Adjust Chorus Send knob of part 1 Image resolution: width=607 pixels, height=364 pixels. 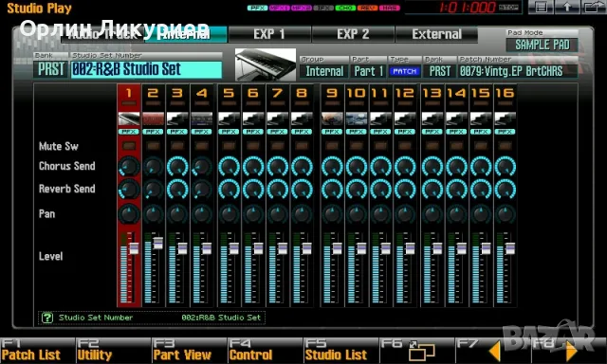[x=129, y=167]
